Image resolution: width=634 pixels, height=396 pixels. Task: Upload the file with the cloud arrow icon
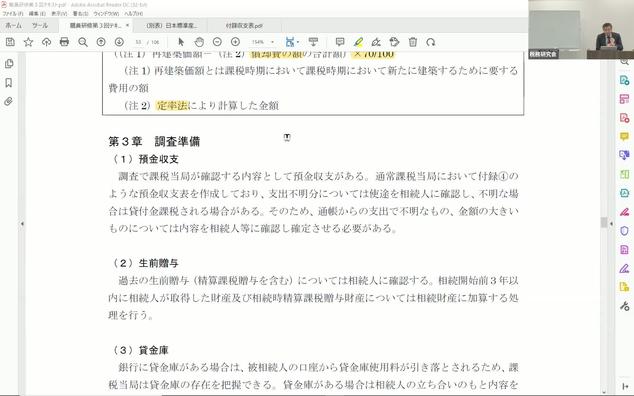46,42
